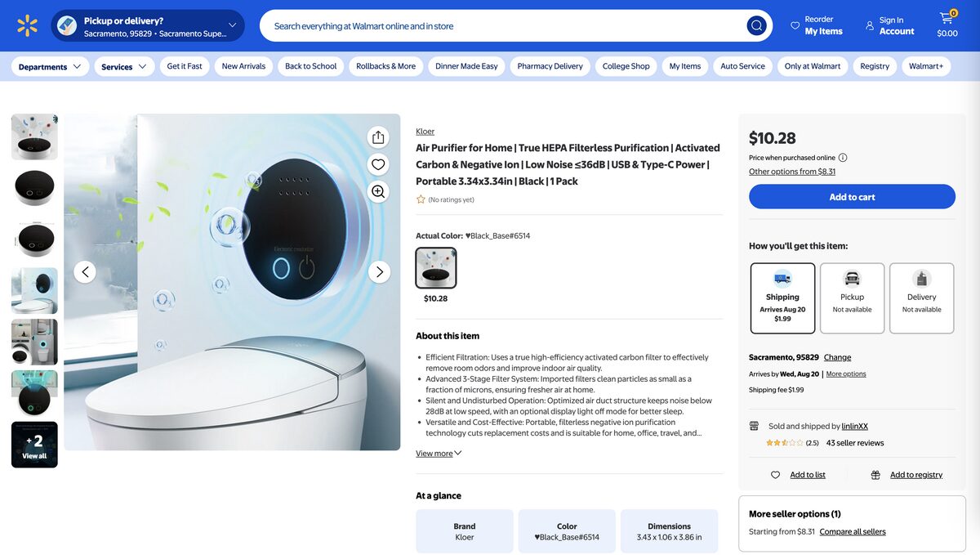Image resolution: width=980 pixels, height=555 pixels.
Task: Select third product thumbnail
Action: (34, 239)
